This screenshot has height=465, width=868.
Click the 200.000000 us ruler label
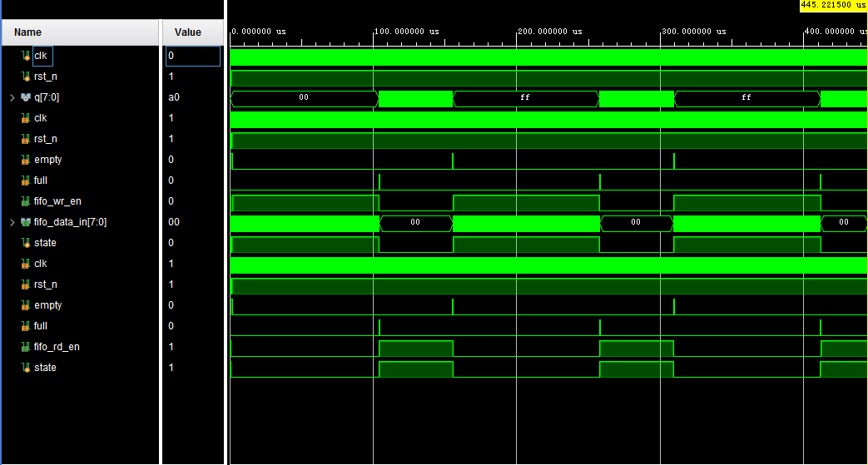pyautogui.click(x=550, y=32)
